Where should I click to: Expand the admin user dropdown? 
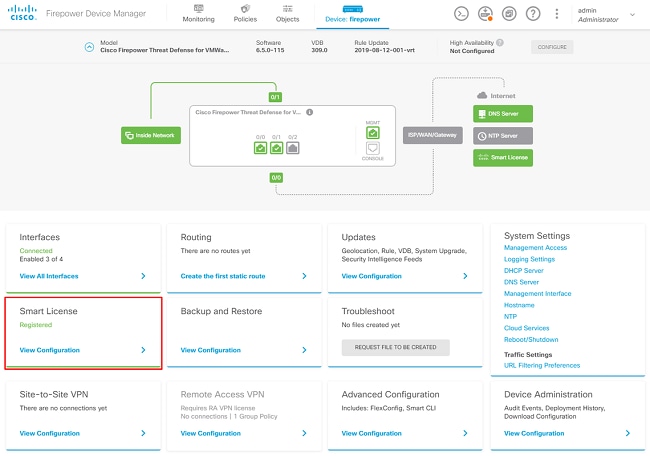(x=632, y=14)
